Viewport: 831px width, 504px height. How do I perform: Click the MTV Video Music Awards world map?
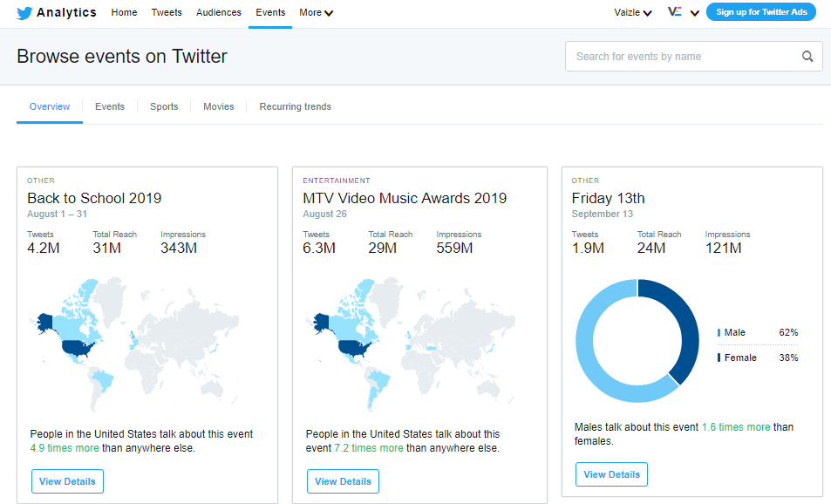[410, 344]
